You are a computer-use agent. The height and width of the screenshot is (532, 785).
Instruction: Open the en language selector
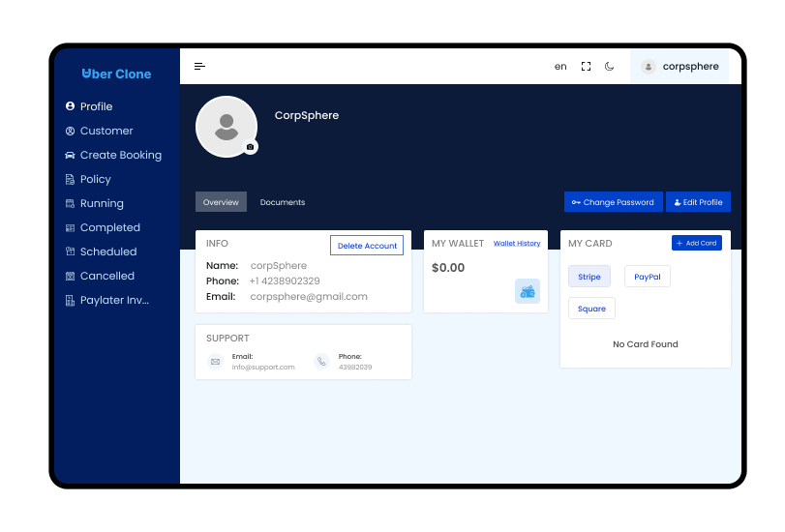[x=560, y=67]
